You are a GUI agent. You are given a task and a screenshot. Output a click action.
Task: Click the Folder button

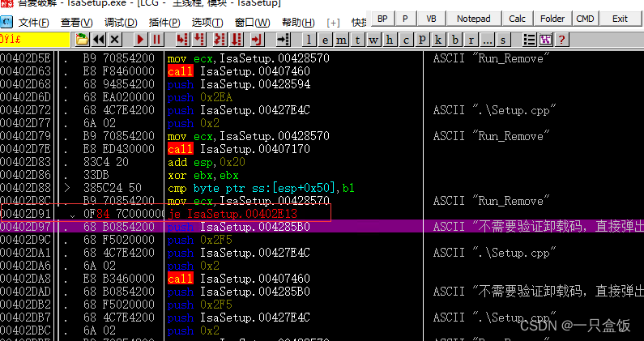coord(552,19)
